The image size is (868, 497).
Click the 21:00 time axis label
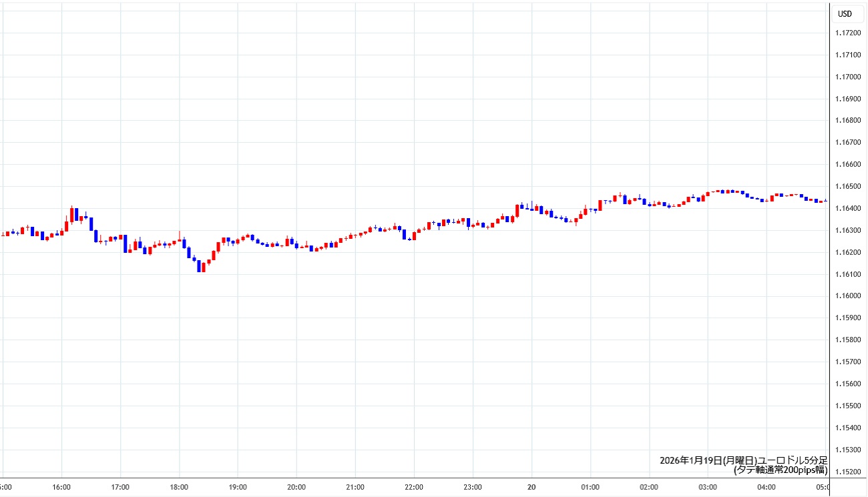pos(355,487)
